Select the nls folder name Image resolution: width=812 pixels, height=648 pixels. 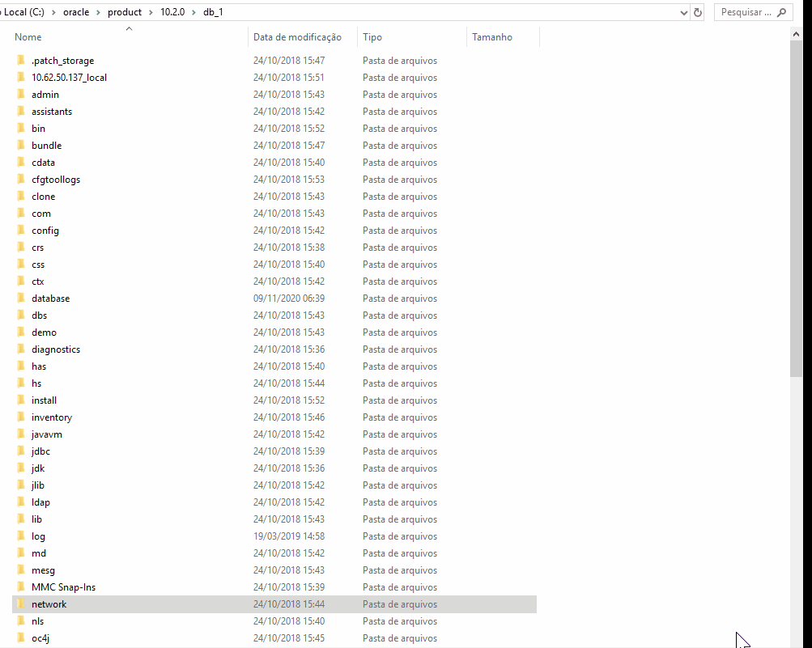click(38, 621)
